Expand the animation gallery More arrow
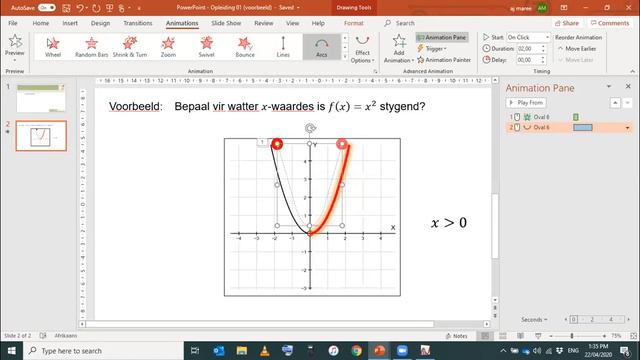This screenshot has height=360, width=640. (x=345, y=57)
